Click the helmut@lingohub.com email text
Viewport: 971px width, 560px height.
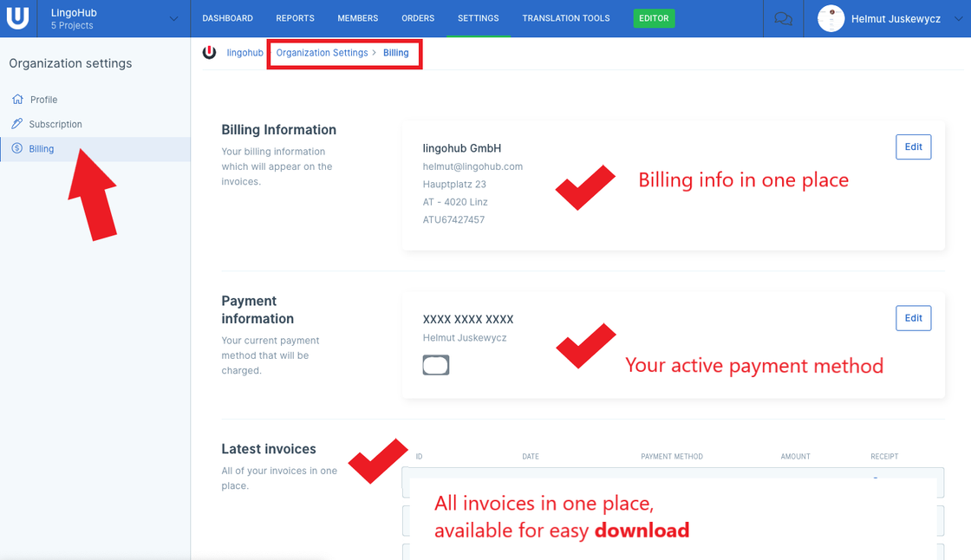(472, 166)
